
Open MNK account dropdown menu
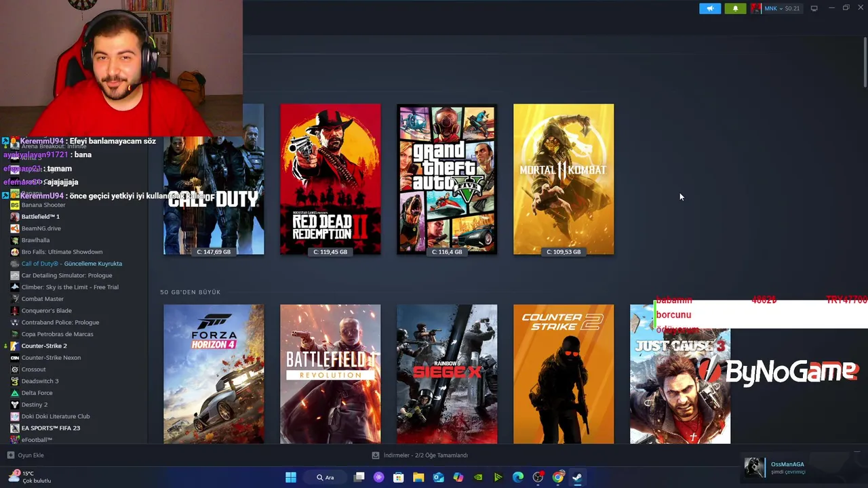point(782,8)
